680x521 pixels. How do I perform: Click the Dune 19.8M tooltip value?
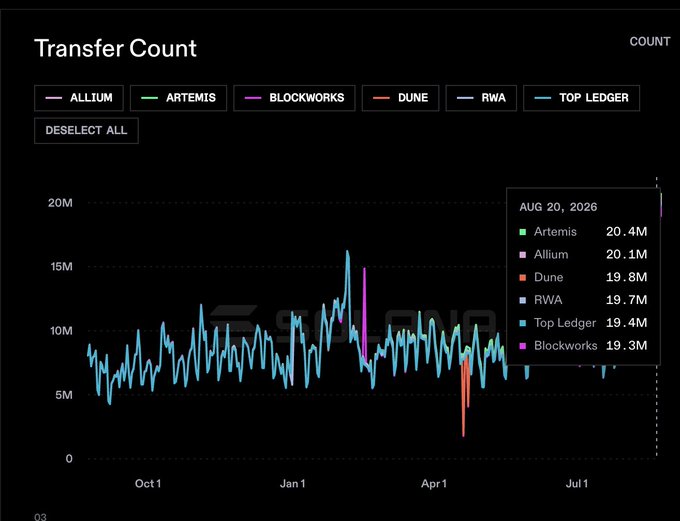point(626,277)
